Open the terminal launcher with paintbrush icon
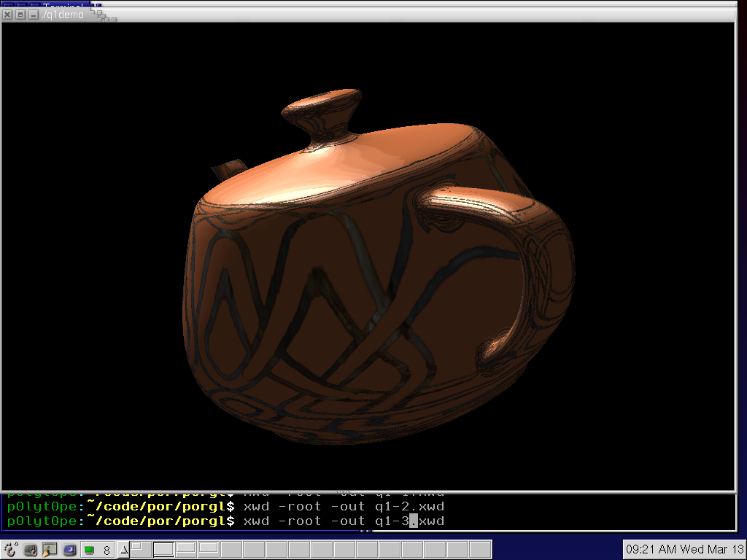 (x=50, y=550)
